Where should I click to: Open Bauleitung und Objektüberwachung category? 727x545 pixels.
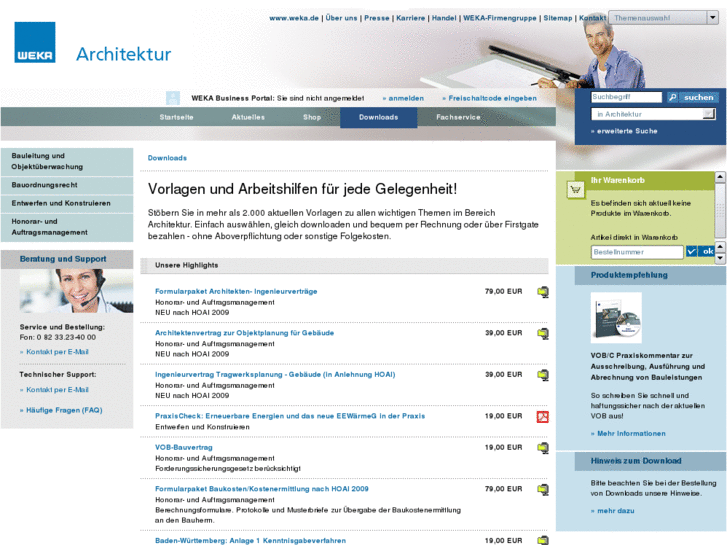coord(67,161)
